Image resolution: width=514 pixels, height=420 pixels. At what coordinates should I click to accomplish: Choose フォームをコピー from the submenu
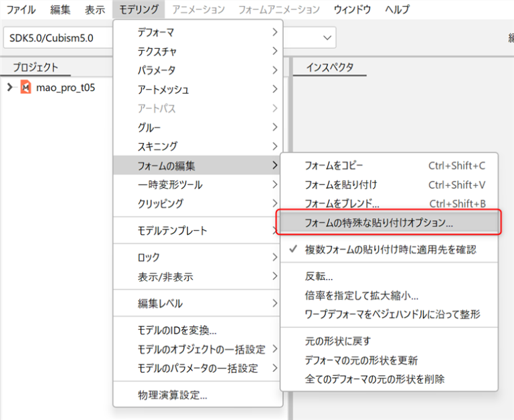[334, 165]
